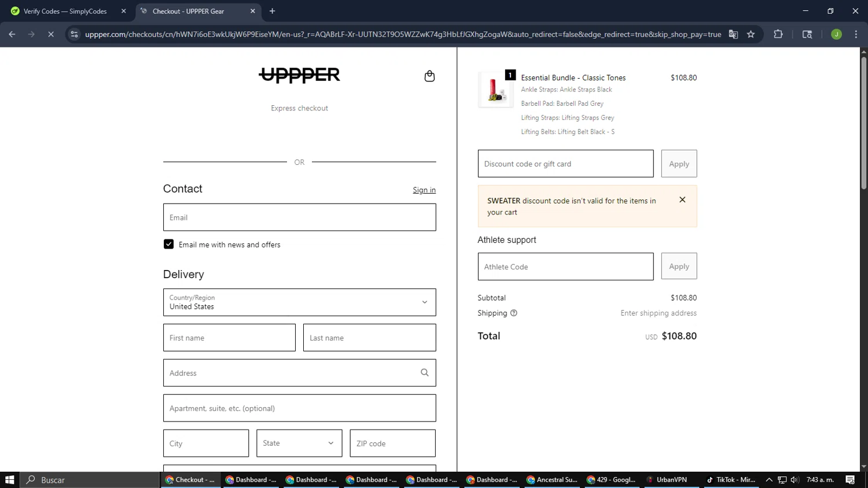Click the address search magnifier icon

(425, 373)
